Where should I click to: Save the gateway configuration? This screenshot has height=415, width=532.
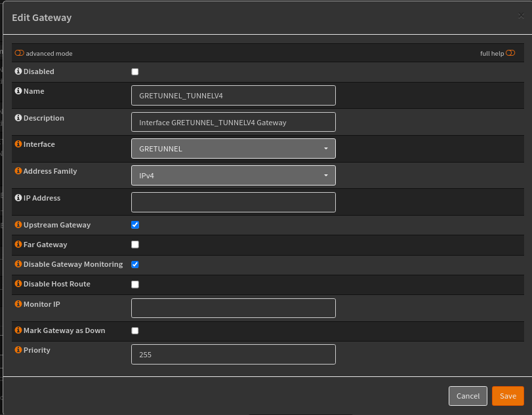pos(508,396)
